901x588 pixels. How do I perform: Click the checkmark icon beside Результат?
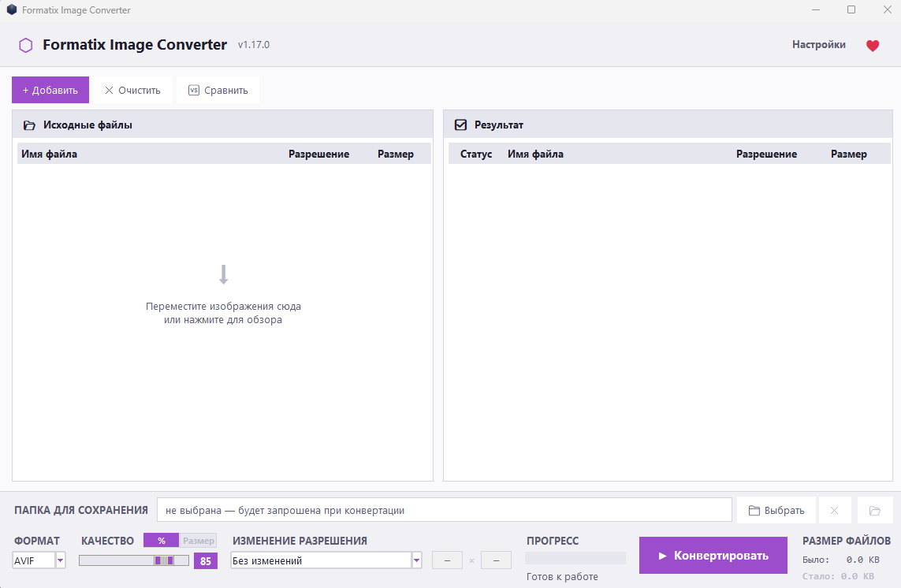(x=460, y=125)
